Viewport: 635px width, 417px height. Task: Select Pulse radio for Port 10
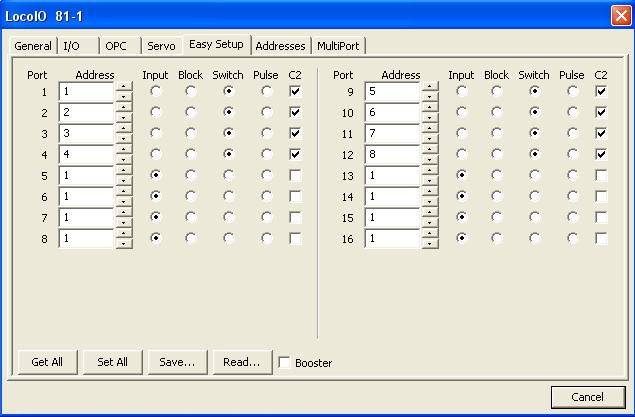(x=572, y=113)
